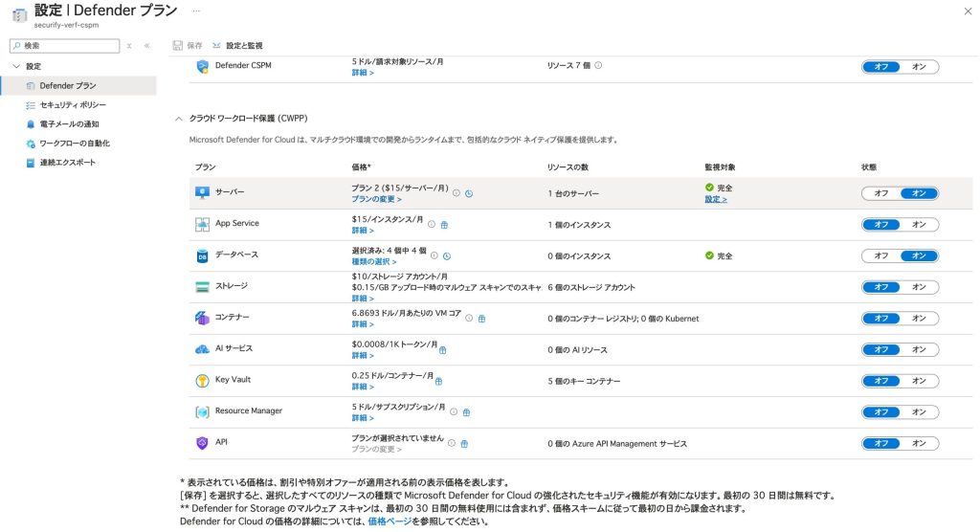980x532 pixels.
Task: Click the 検索 input field in the sidebar
Action: pos(67,45)
